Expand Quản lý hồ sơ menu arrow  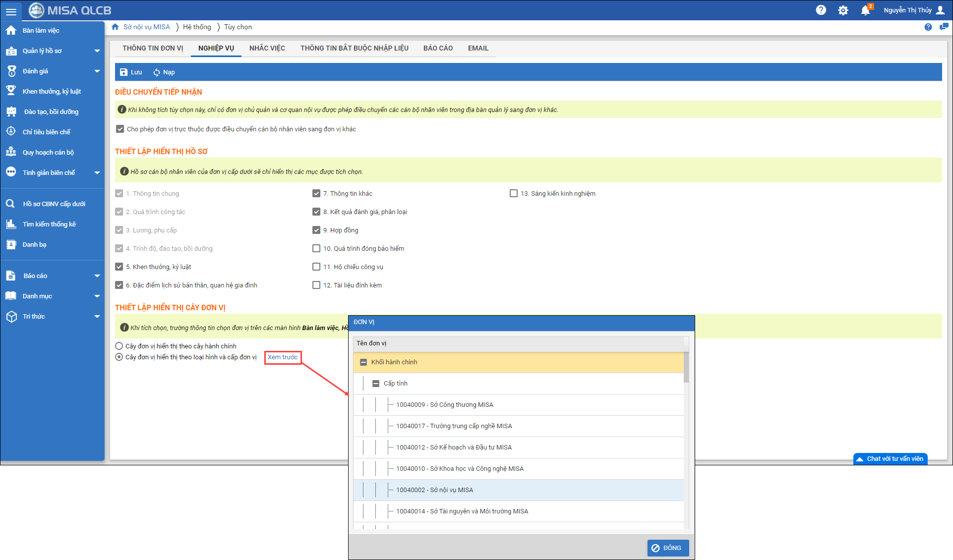click(97, 51)
